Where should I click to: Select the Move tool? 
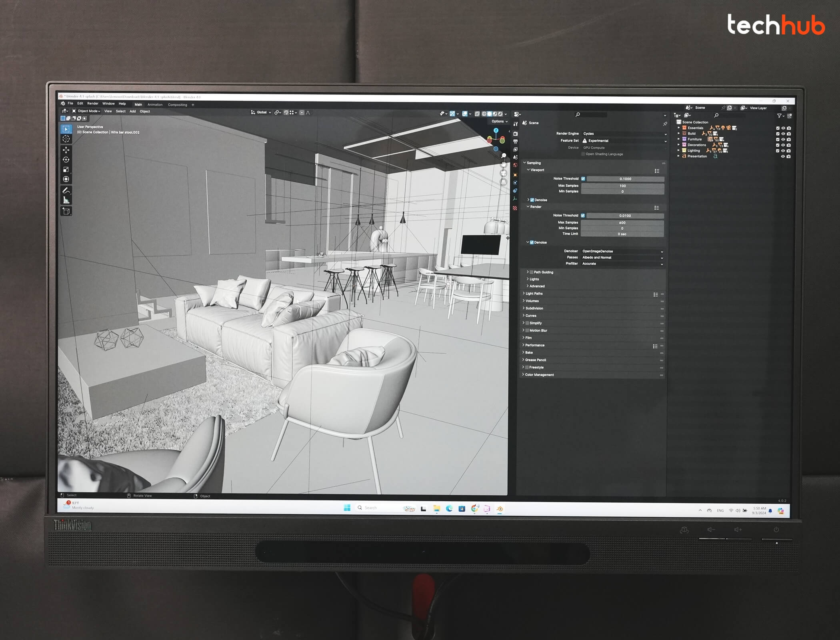click(66, 150)
